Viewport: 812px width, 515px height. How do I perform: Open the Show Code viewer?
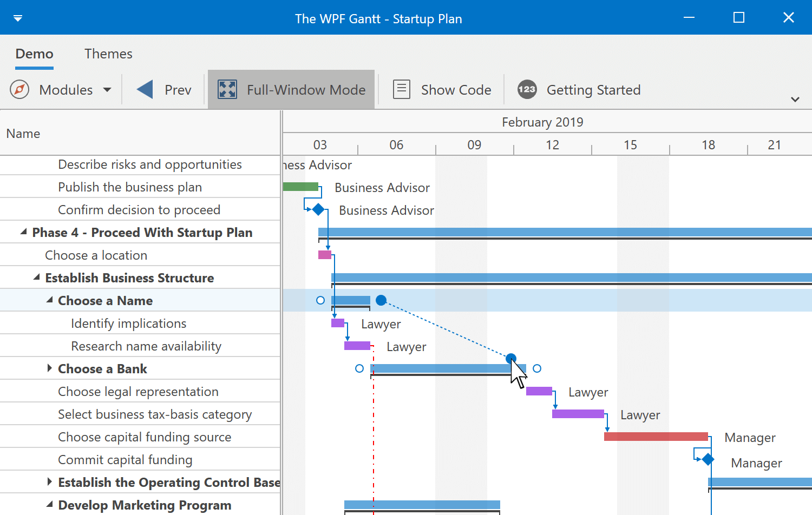(x=442, y=89)
